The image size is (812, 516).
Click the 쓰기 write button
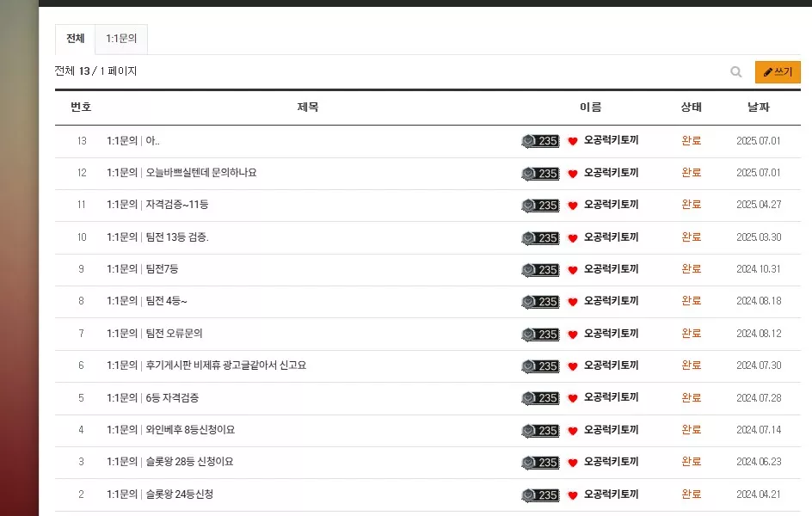tap(778, 72)
